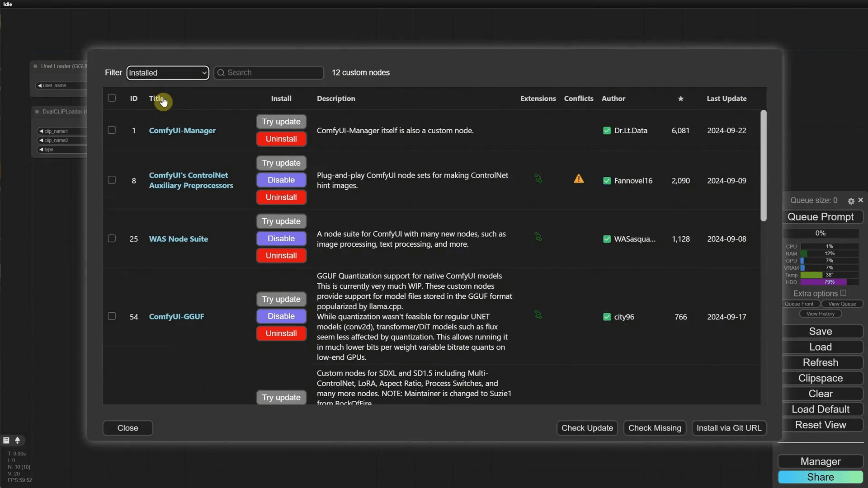Click View History button
Image resolution: width=868 pixels, height=488 pixels.
point(820,314)
